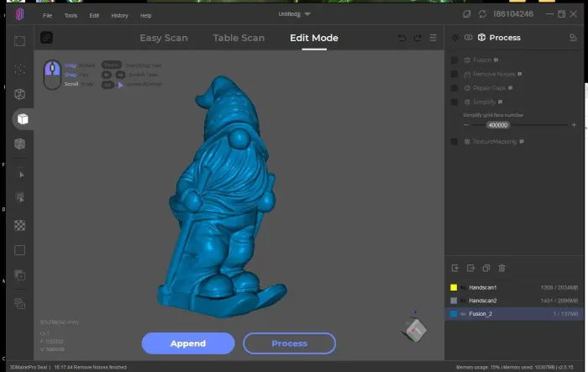Select the rectangle selection tool near sidebar bottom

coord(20,250)
